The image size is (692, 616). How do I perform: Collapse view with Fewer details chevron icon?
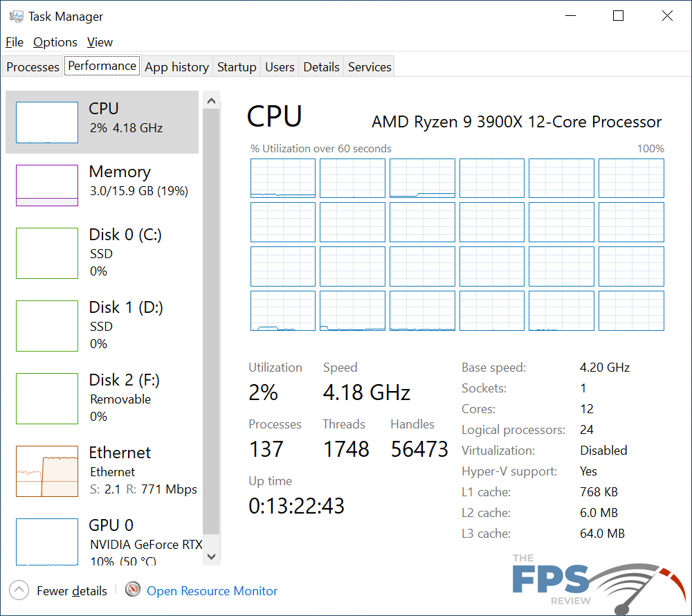[19, 590]
